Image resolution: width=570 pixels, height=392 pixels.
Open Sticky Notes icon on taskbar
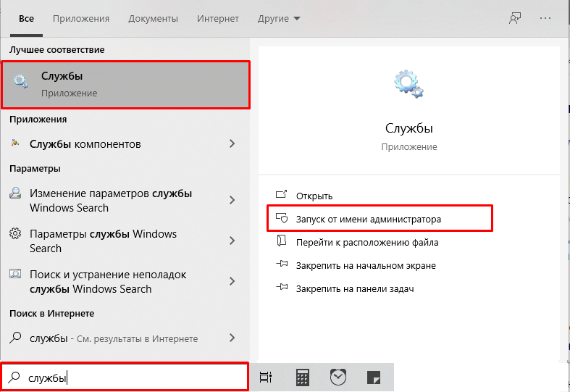click(x=374, y=378)
